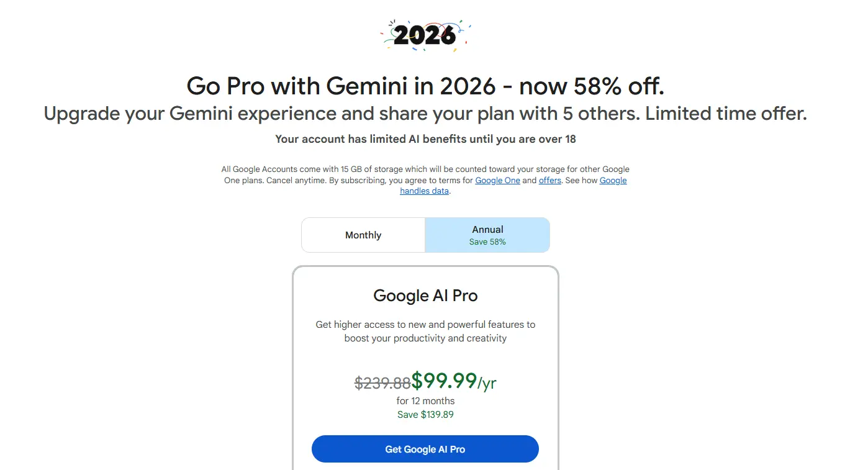Click the 2026 confetti logo graphic

(425, 35)
